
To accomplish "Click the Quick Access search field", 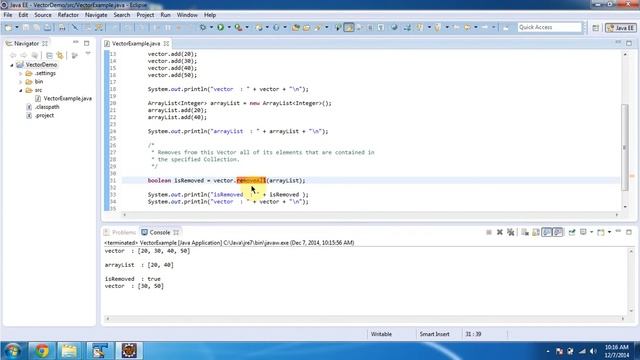I will pos(549,27).
